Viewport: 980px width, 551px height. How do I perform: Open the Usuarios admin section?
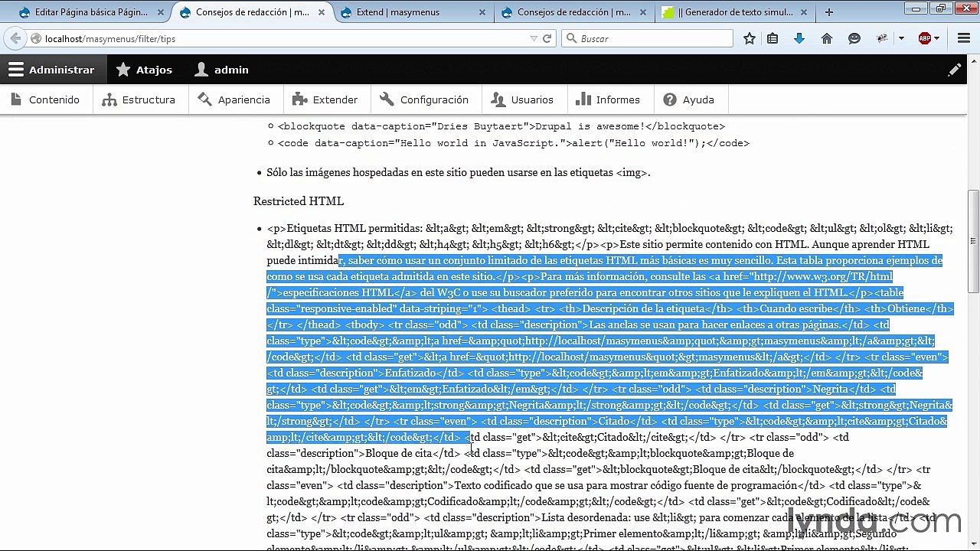pyautogui.click(x=524, y=99)
